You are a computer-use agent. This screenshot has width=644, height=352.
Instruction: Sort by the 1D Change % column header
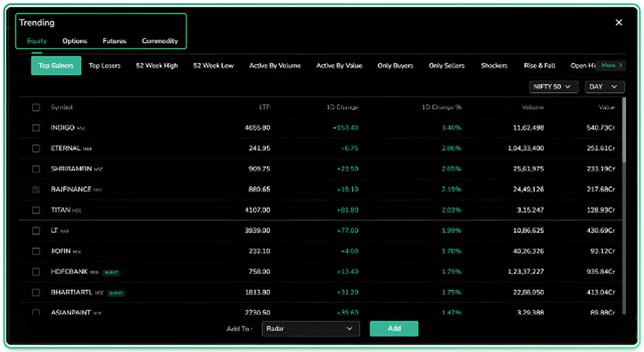441,107
